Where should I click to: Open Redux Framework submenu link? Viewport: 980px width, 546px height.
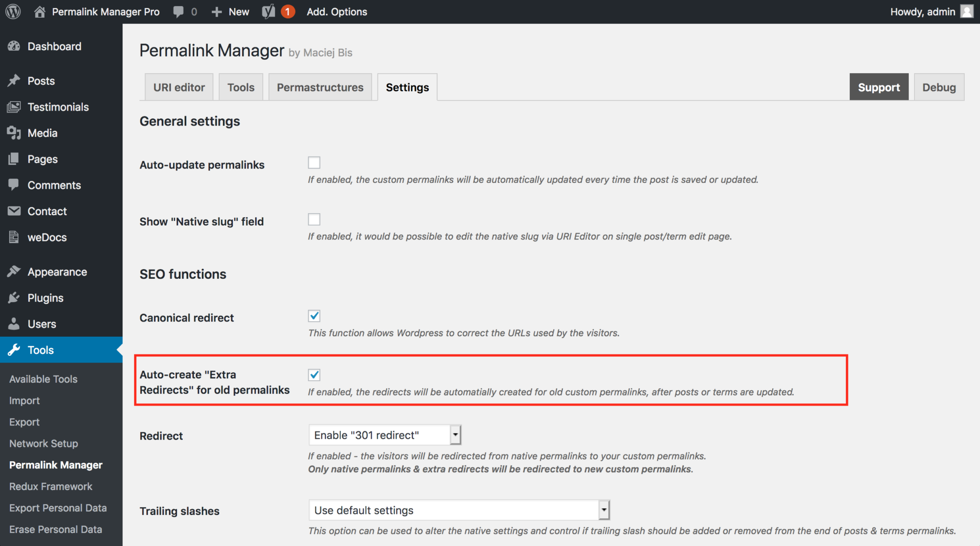[51, 486]
